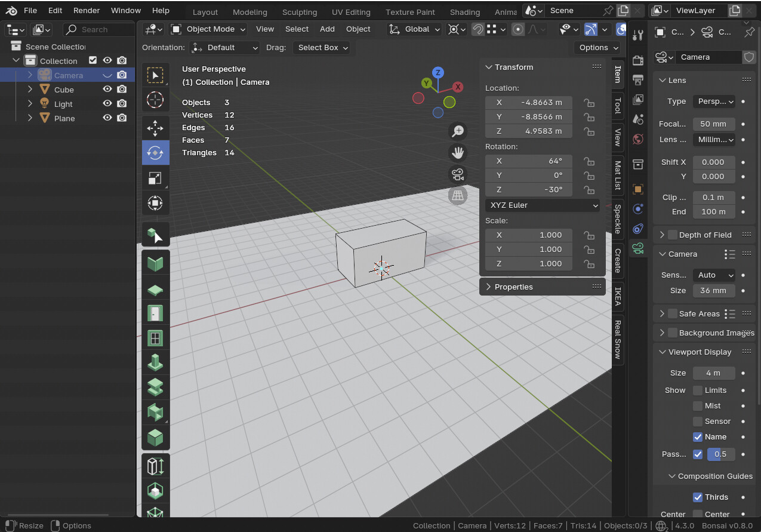Click the zoom magnifier viewport gizmo
Screen dimensions: 761x532
click(x=458, y=131)
